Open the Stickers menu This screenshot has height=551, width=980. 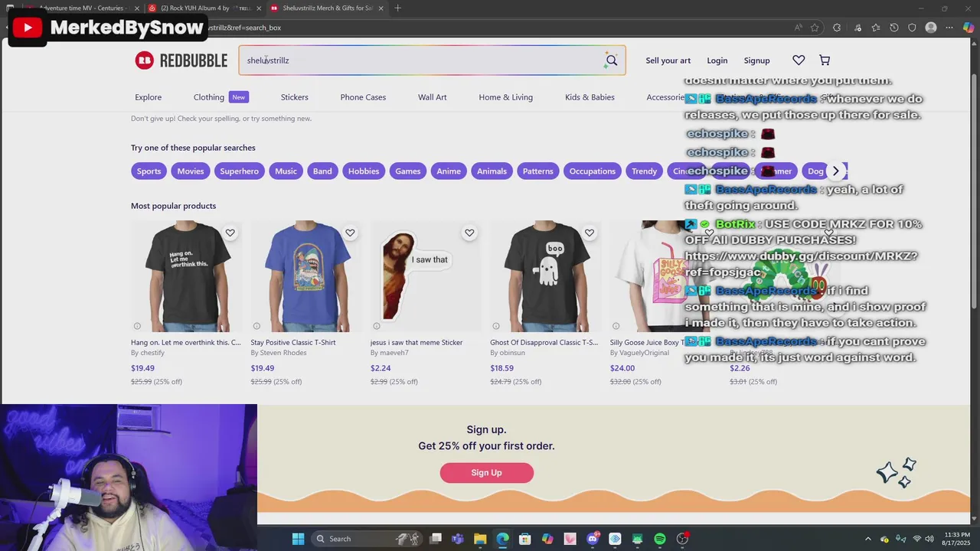(295, 97)
